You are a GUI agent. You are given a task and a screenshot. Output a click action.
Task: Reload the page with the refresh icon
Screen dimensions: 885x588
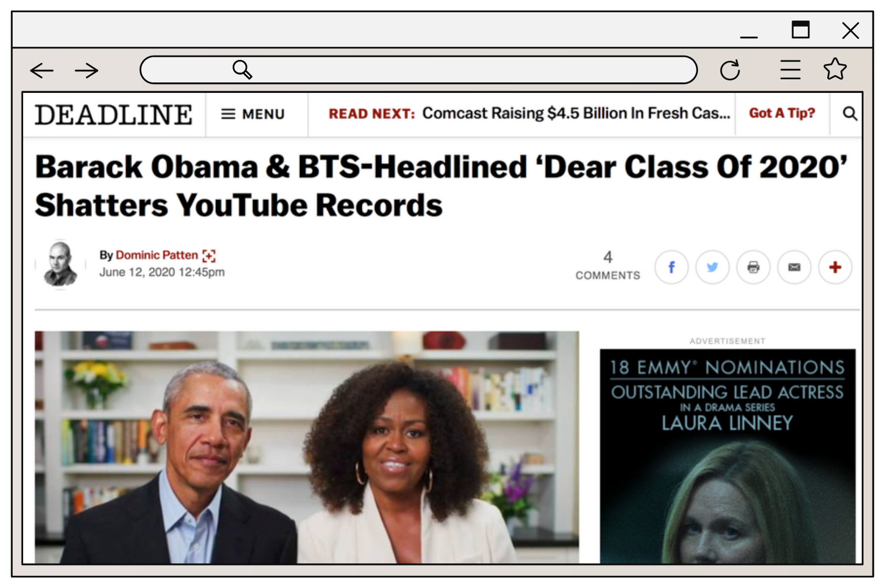(x=730, y=70)
